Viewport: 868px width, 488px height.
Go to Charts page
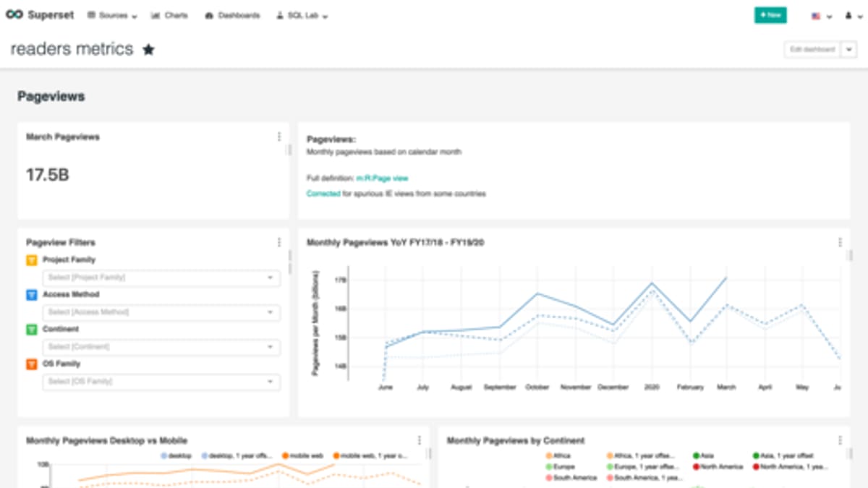pyautogui.click(x=169, y=15)
